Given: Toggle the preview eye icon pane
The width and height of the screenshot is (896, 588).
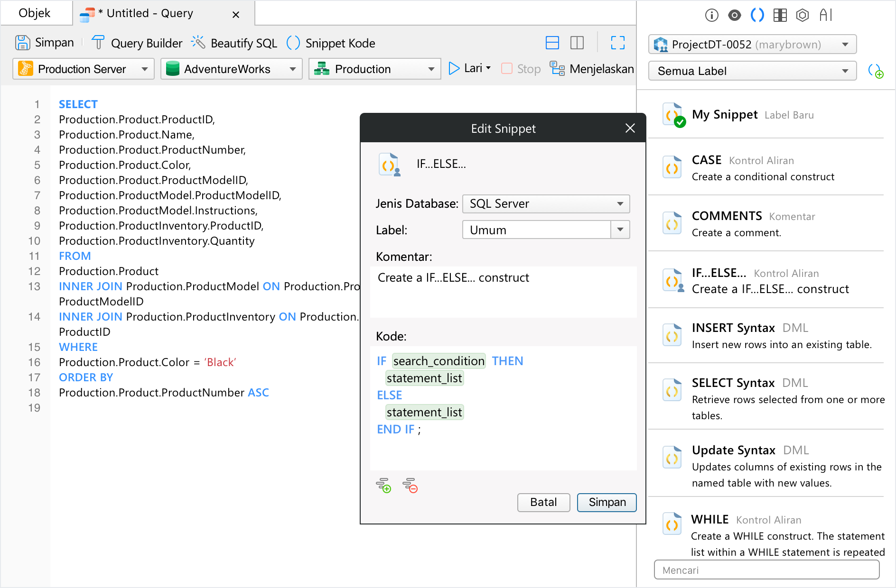Looking at the screenshot, I should click(734, 15).
